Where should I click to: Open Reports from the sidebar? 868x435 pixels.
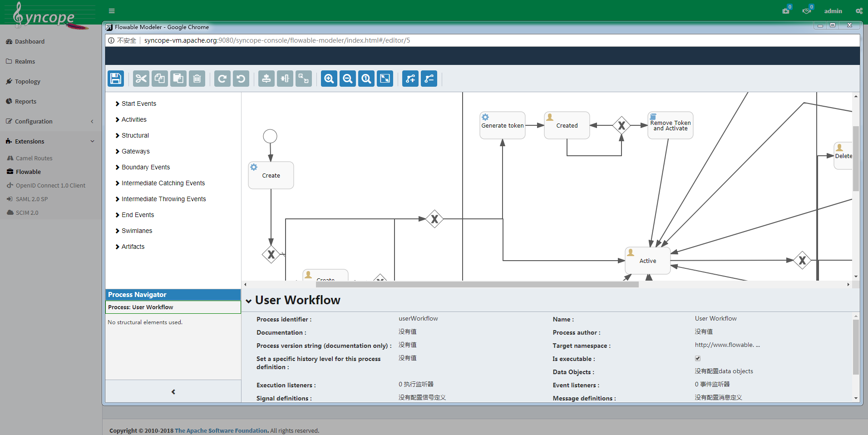(25, 101)
